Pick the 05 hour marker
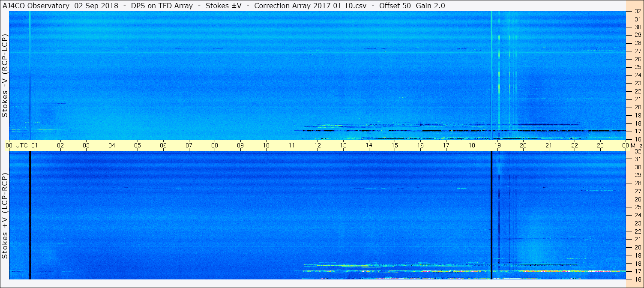 138,146
